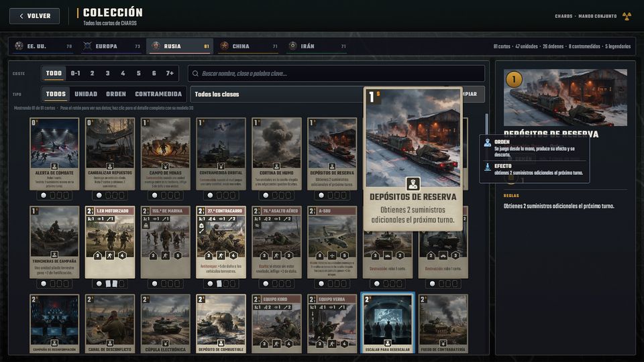The image size is (644, 362).
Task: Open the Escalar para Desescalar card
Action: (387, 323)
